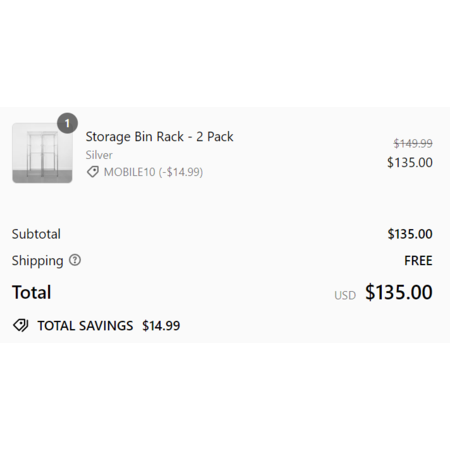This screenshot has width=450, height=450.
Task: Click the bold Total label
Action: (x=32, y=292)
